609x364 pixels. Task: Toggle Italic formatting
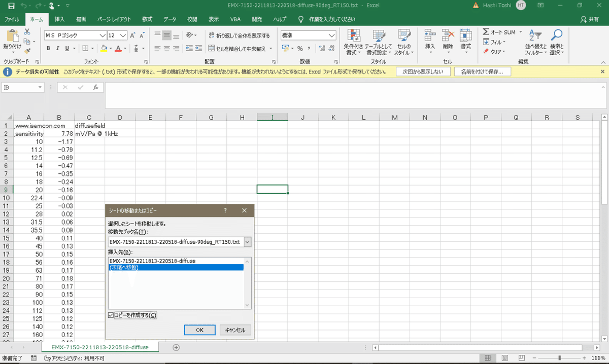58,48
